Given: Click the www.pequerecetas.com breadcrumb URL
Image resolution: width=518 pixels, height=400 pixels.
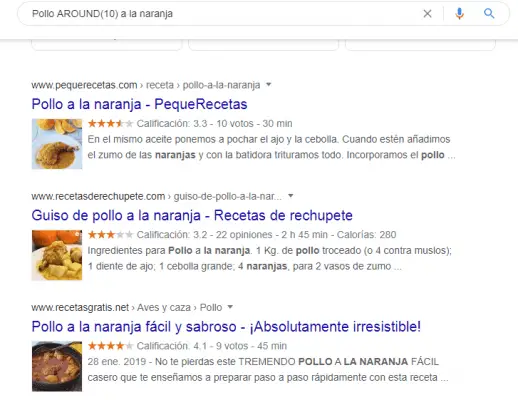Looking at the screenshot, I should [84, 85].
